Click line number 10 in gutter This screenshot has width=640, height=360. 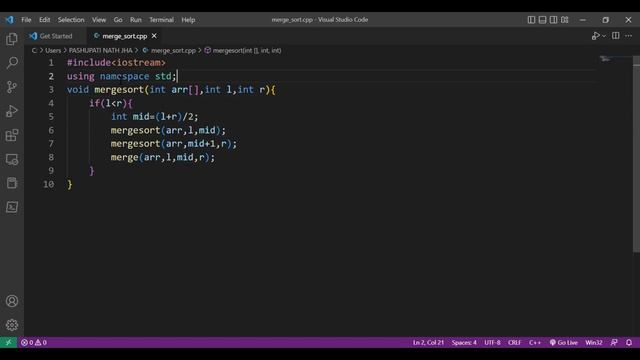[49, 184]
